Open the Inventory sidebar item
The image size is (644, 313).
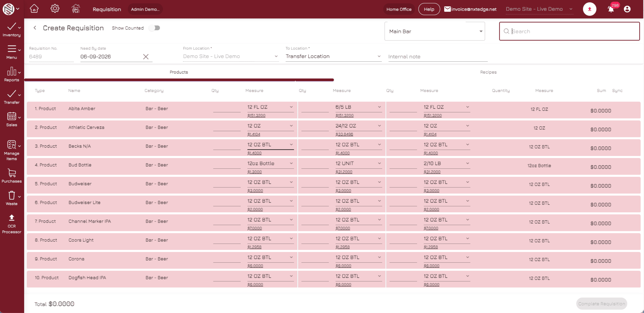click(x=12, y=30)
